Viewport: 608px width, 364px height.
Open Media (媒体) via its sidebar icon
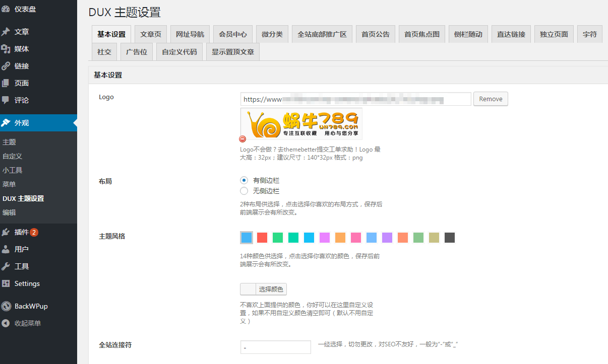coord(6,49)
